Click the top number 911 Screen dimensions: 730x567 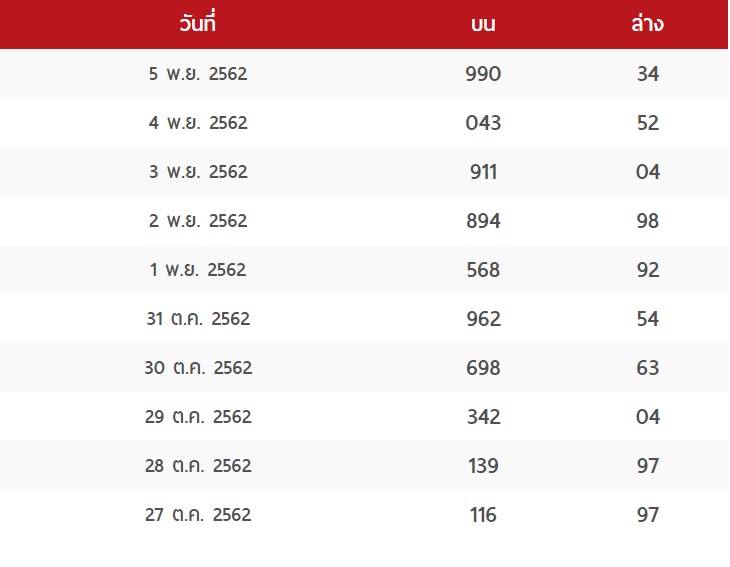483,172
